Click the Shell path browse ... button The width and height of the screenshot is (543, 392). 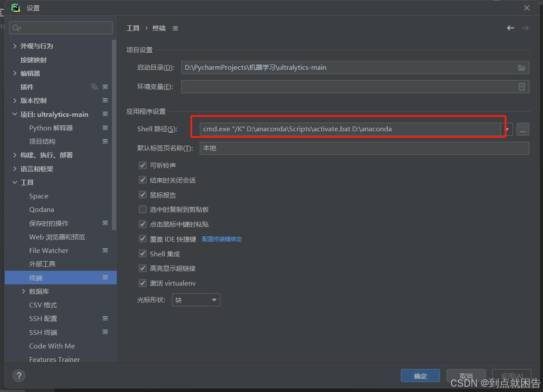point(523,129)
